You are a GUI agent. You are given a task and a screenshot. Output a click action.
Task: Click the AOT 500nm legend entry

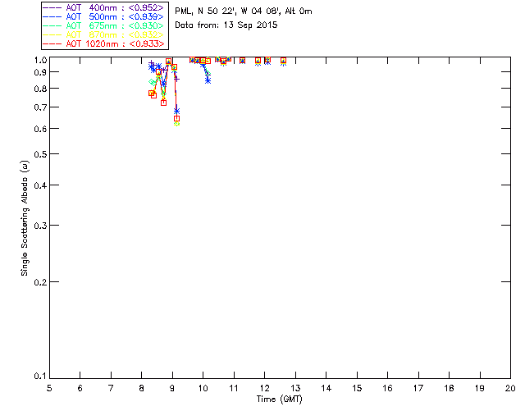(104, 16)
